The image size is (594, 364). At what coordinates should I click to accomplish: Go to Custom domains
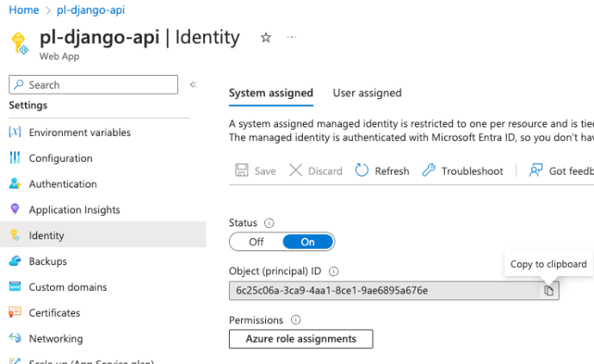pyautogui.click(x=68, y=287)
